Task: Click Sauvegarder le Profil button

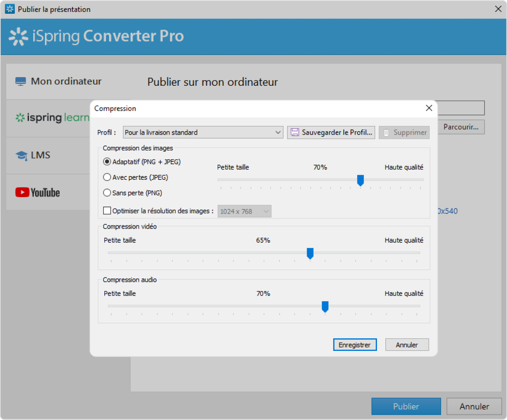Action: (331, 132)
